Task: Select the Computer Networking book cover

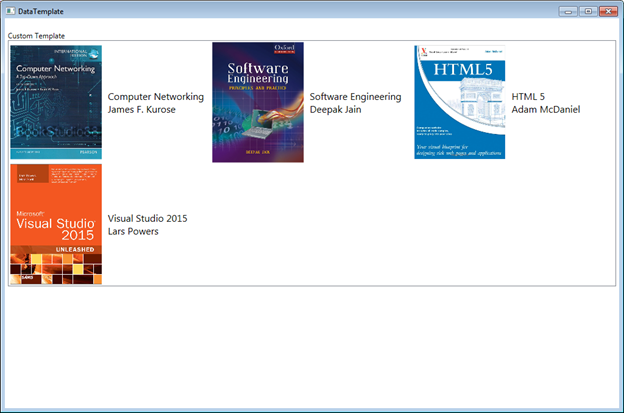Action: (x=56, y=102)
